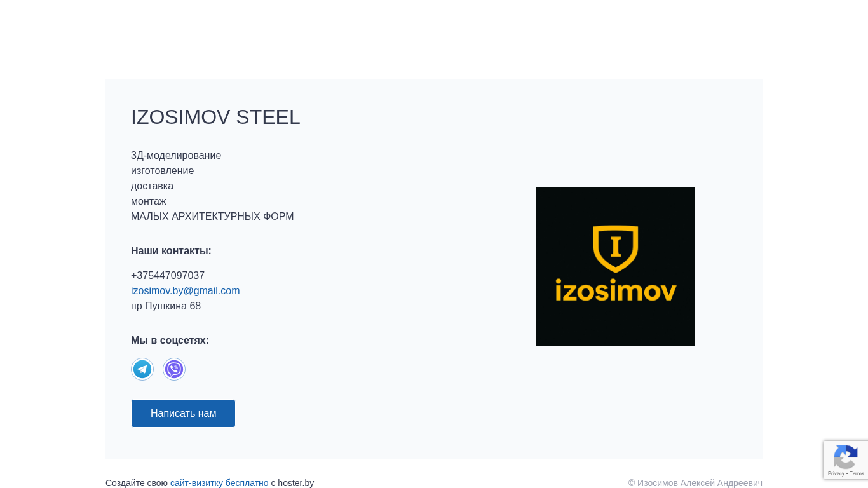Click the reCAPTCHA logo badge

845,457
